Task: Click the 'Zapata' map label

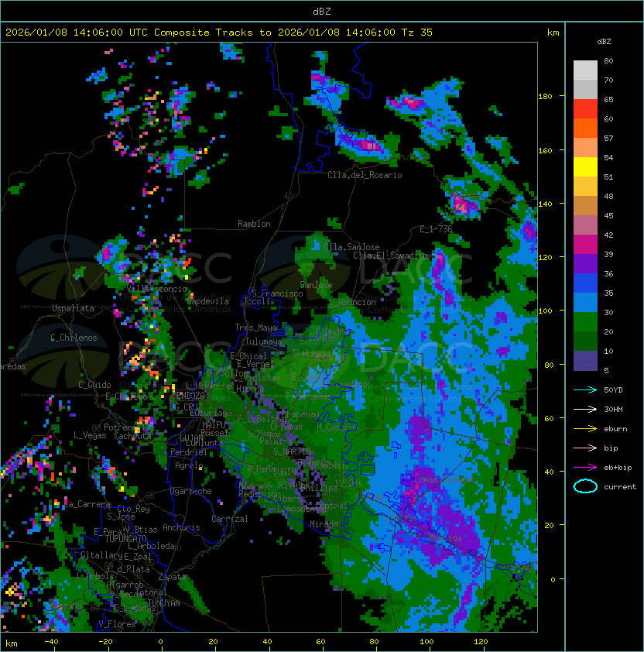Action: pos(172,577)
